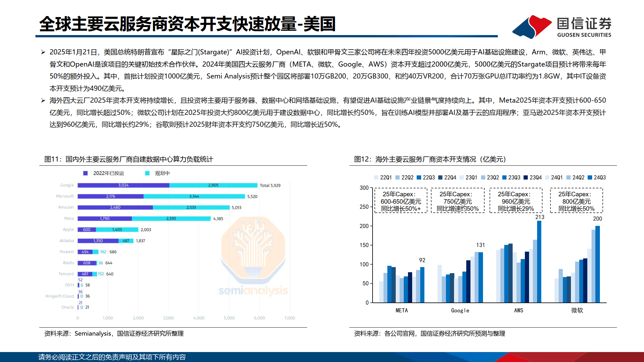Click the 资料来源 Semianalysis source note

coord(114,334)
